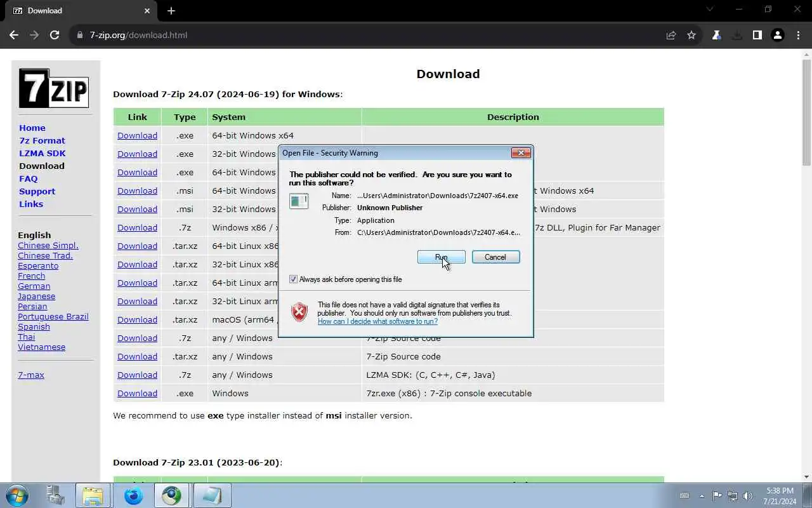
Task: View site information lock icon
Action: (80, 35)
